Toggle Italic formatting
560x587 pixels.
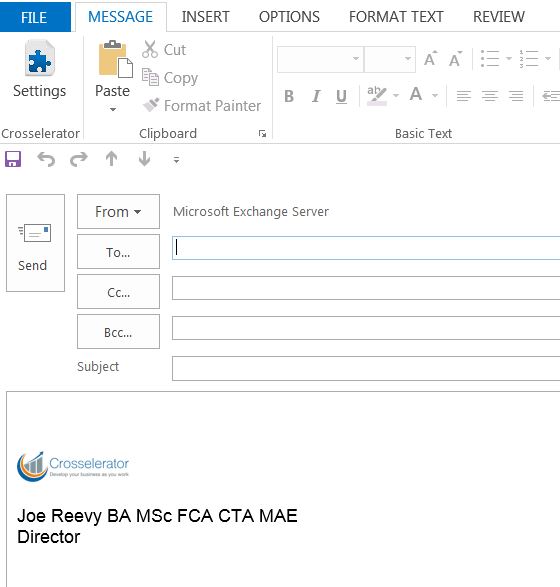click(316, 96)
